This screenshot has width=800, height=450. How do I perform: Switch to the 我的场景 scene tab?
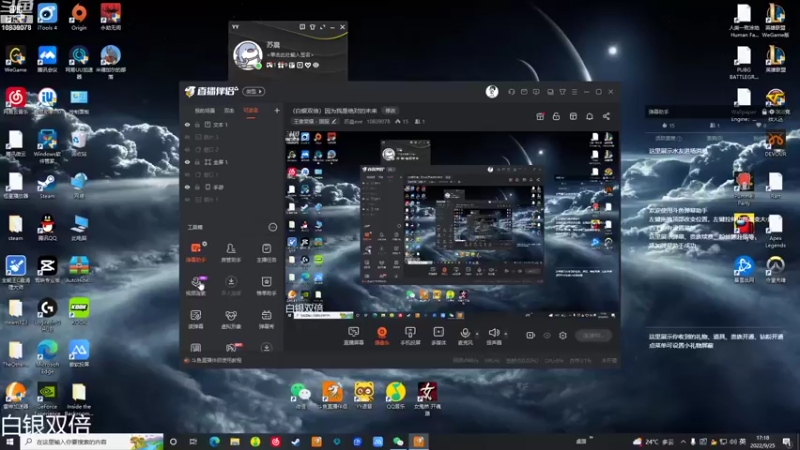point(205,110)
